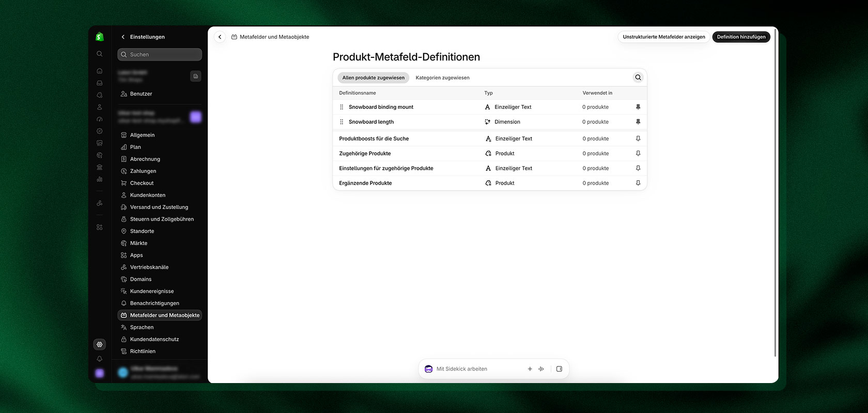Open Versand und Zustellung settings
This screenshot has height=413, width=868.
coord(160,207)
